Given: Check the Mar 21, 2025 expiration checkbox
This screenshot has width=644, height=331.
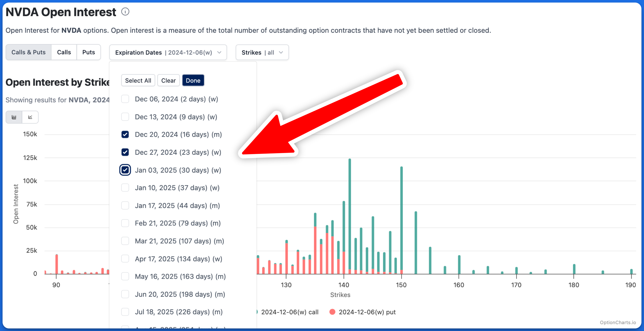Looking at the screenshot, I should click(x=125, y=241).
